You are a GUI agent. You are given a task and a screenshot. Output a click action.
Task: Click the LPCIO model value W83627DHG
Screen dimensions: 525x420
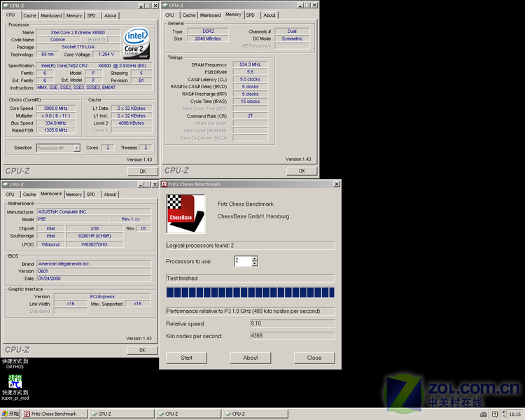tap(94, 244)
